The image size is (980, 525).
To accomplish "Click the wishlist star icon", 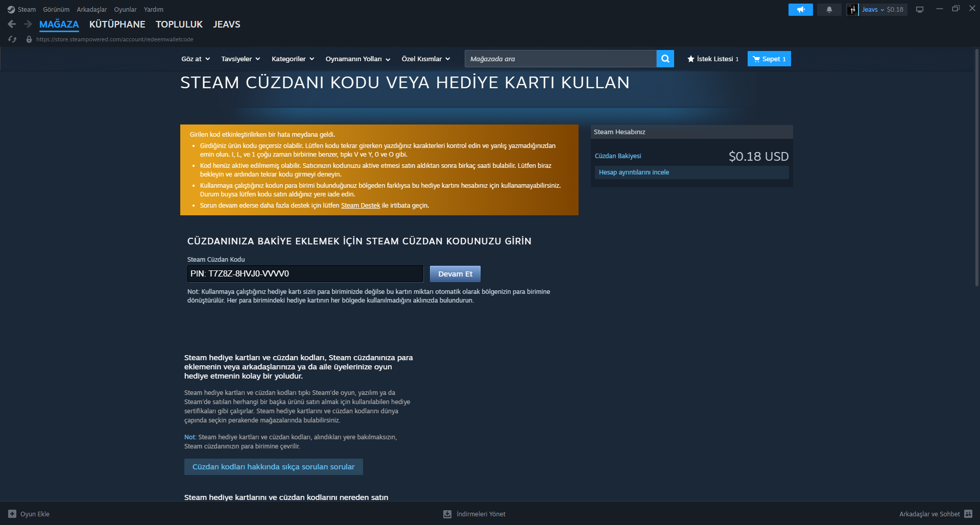I will (x=690, y=59).
